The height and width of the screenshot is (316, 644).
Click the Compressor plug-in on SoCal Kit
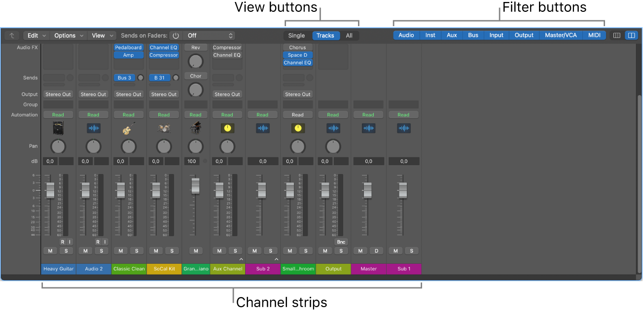tap(164, 55)
